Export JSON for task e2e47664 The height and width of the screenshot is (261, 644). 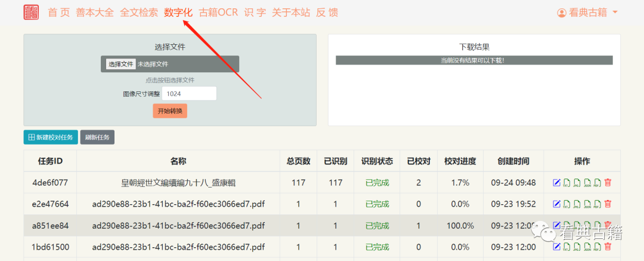point(587,204)
